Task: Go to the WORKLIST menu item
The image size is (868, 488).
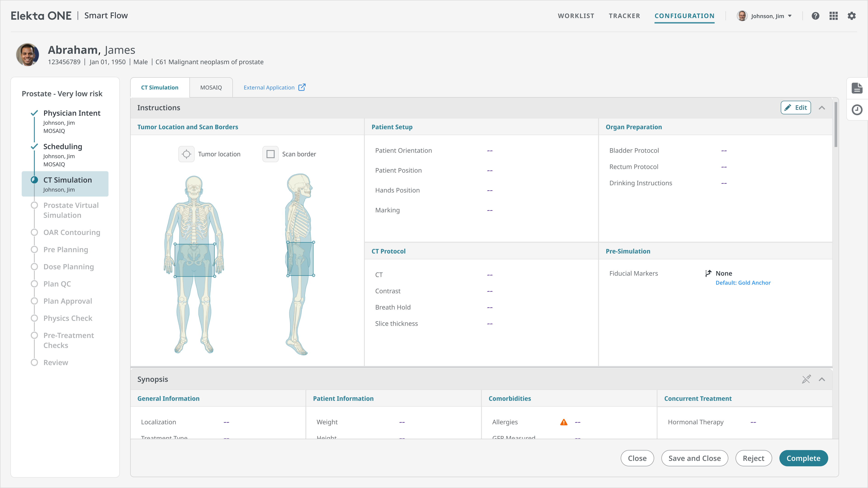Action: point(576,16)
